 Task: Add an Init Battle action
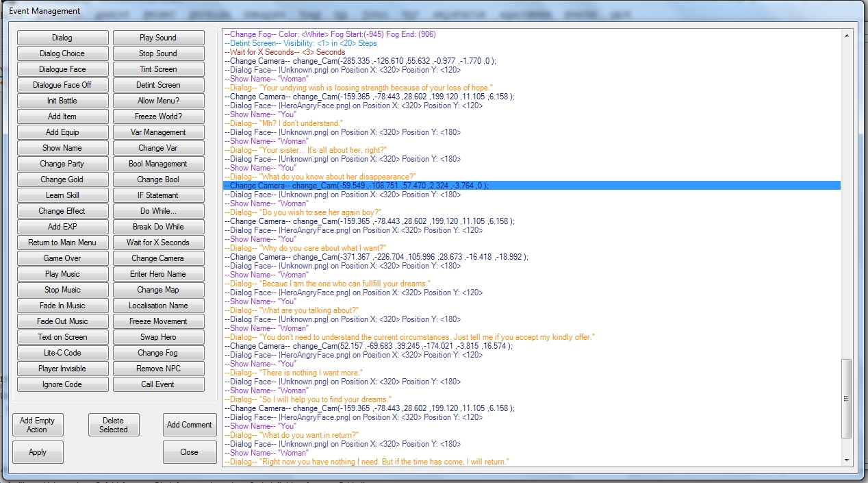click(62, 101)
